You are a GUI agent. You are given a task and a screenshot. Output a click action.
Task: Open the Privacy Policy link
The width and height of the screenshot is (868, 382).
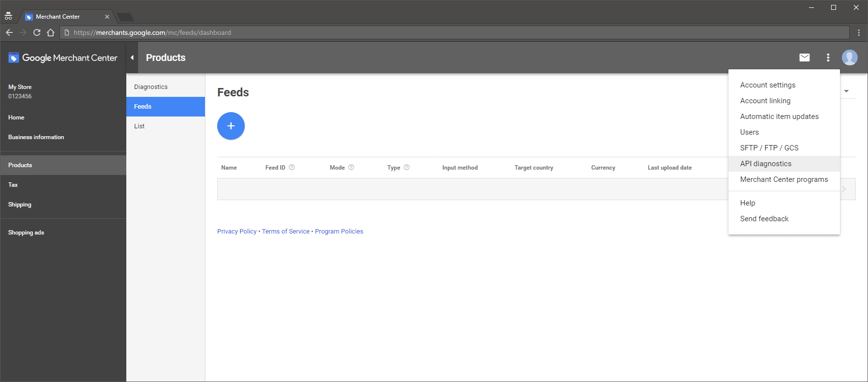[237, 232]
